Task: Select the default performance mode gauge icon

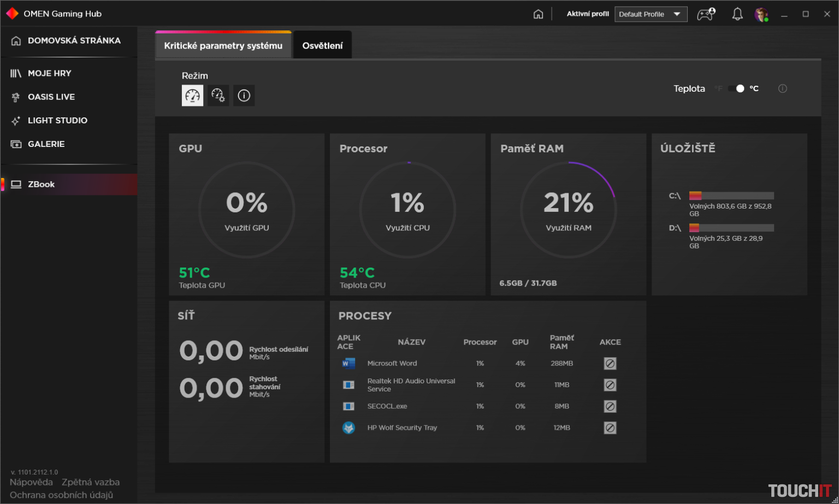Action: (x=192, y=95)
